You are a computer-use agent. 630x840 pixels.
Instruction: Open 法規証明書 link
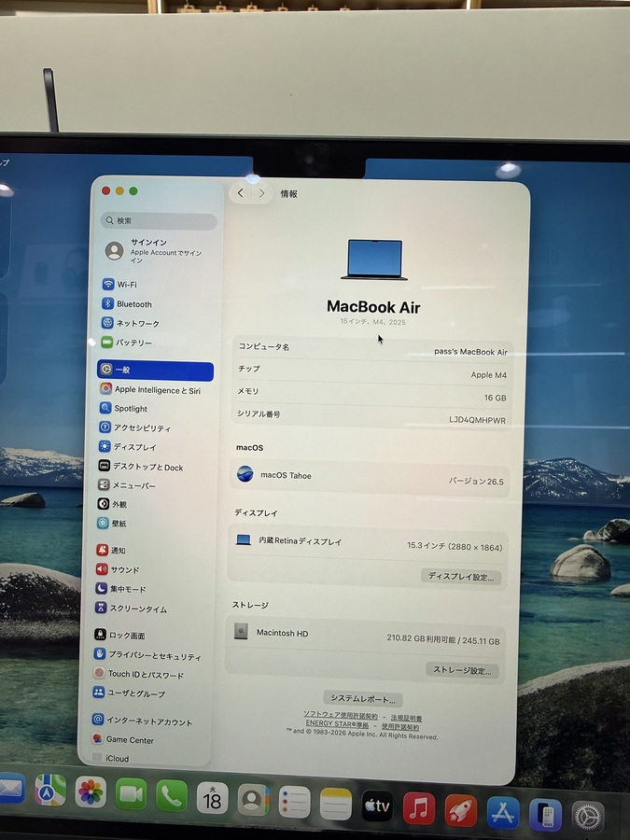coord(406,718)
